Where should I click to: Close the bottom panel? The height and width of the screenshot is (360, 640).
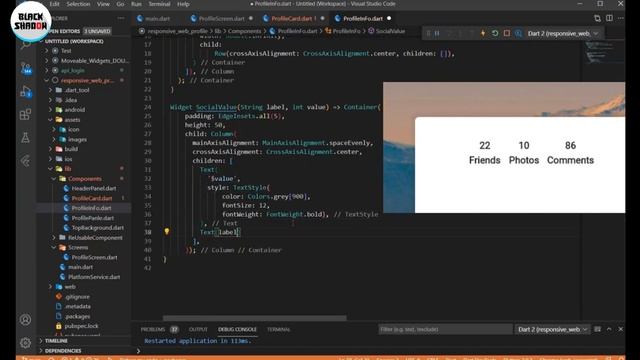point(620,329)
